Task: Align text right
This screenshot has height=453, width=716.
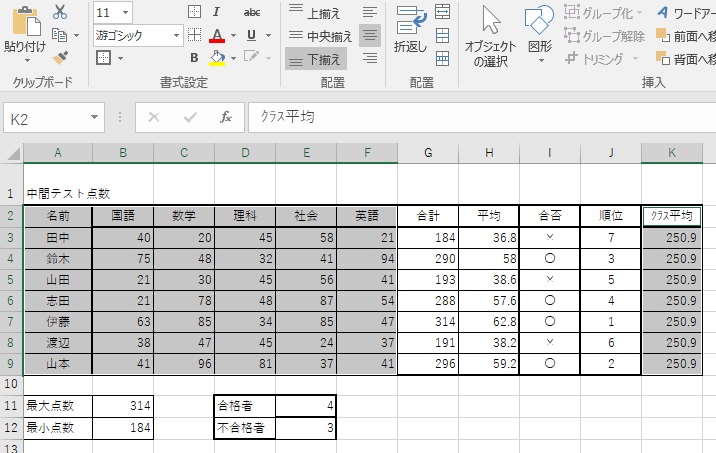Action: (x=370, y=58)
